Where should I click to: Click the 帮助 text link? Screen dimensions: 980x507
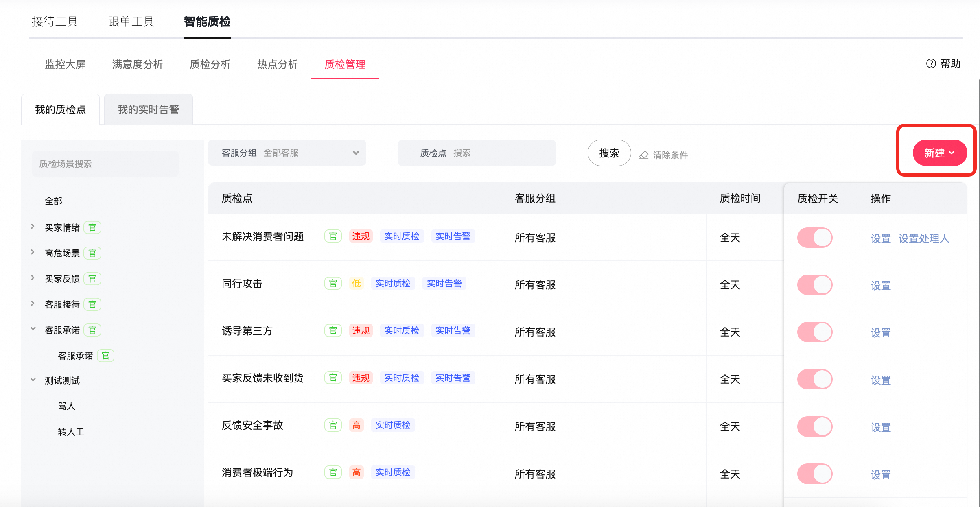(x=950, y=63)
